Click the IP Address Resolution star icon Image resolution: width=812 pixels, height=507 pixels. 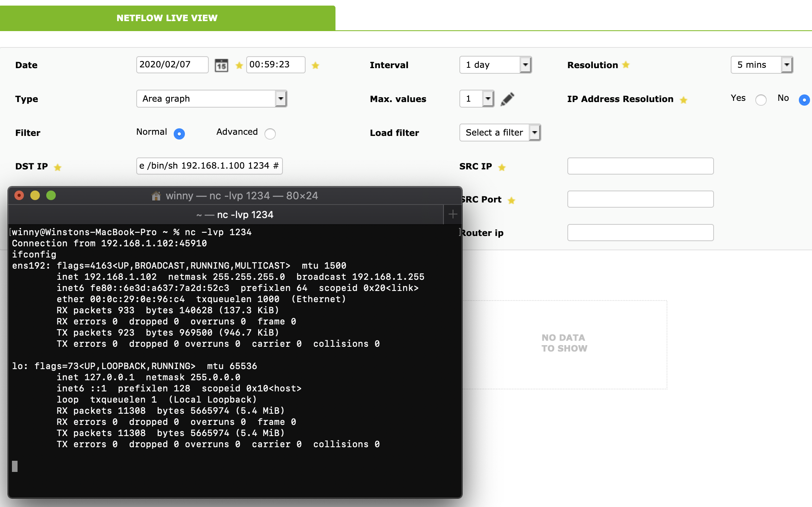click(x=684, y=100)
